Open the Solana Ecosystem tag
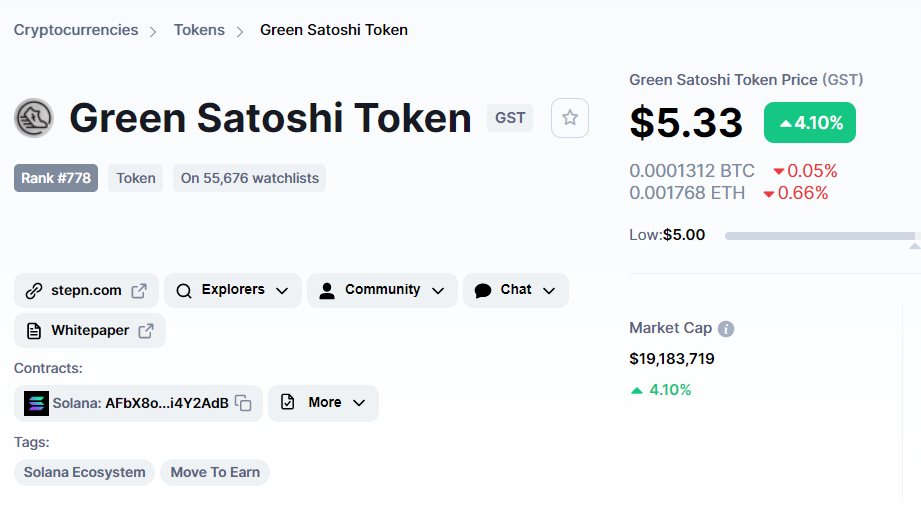Viewport: 921px width, 520px height. click(84, 472)
